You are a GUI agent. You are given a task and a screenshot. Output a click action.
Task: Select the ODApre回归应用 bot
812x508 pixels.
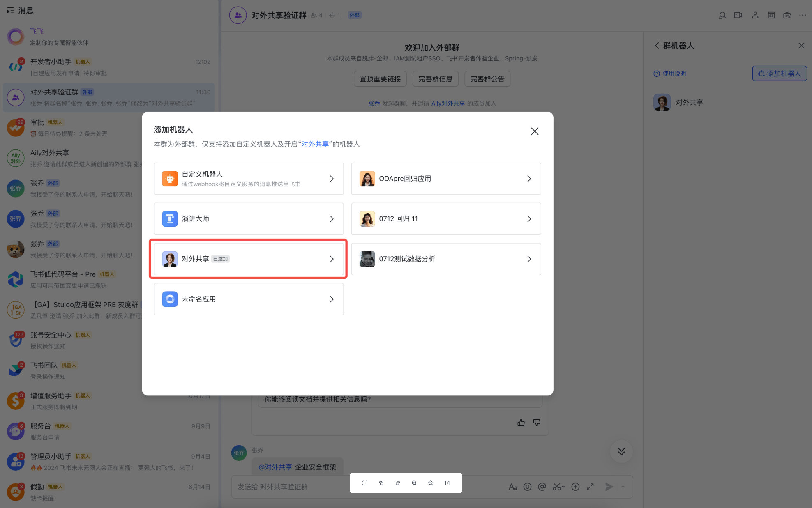(x=446, y=179)
